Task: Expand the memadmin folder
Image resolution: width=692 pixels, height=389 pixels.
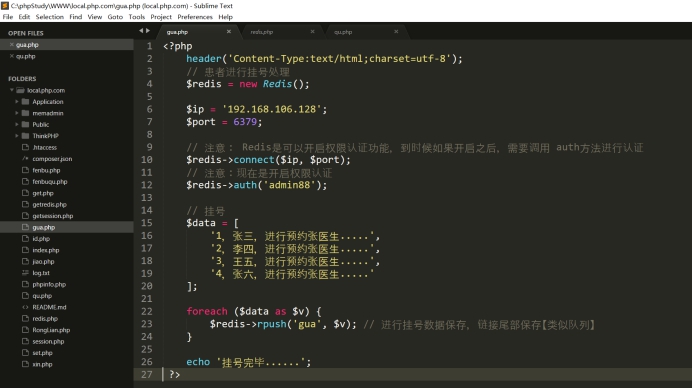Action: click(17, 113)
